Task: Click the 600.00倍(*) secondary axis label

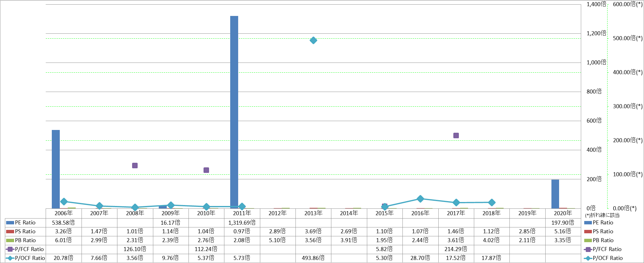Action: 628,4
